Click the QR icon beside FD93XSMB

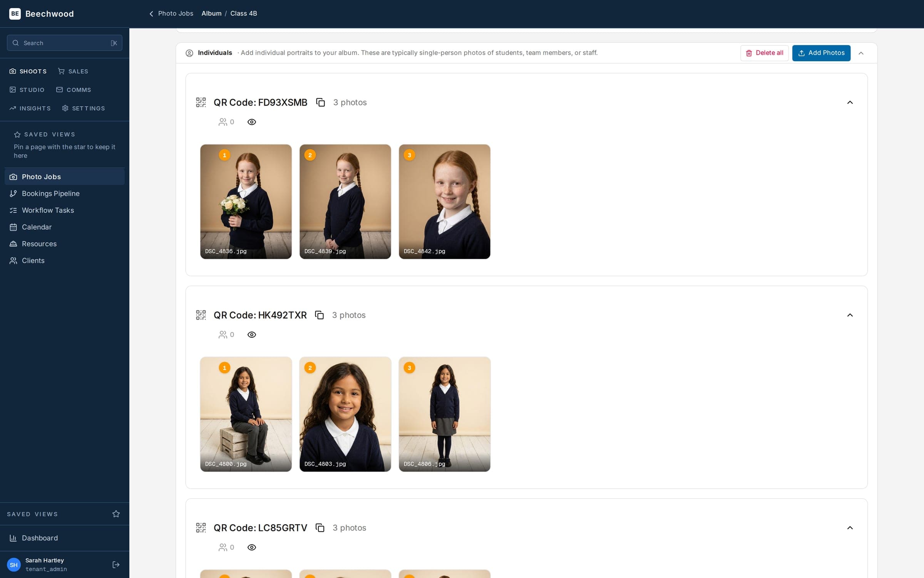[201, 102]
